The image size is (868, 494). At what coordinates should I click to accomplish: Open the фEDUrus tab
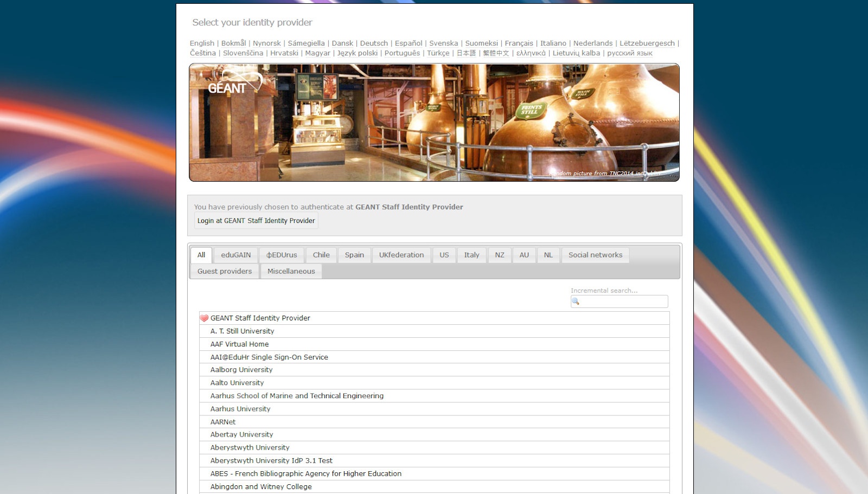click(282, 255)
